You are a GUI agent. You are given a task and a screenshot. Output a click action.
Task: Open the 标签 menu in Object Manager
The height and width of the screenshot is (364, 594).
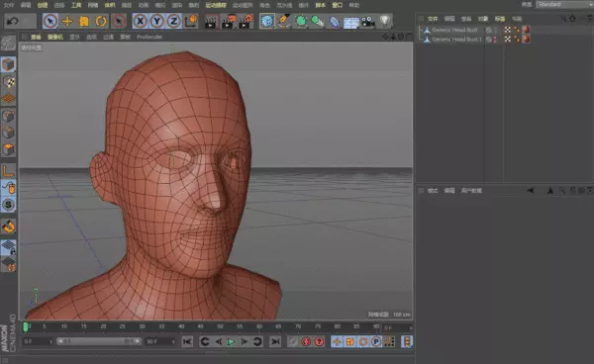point(500,19)
